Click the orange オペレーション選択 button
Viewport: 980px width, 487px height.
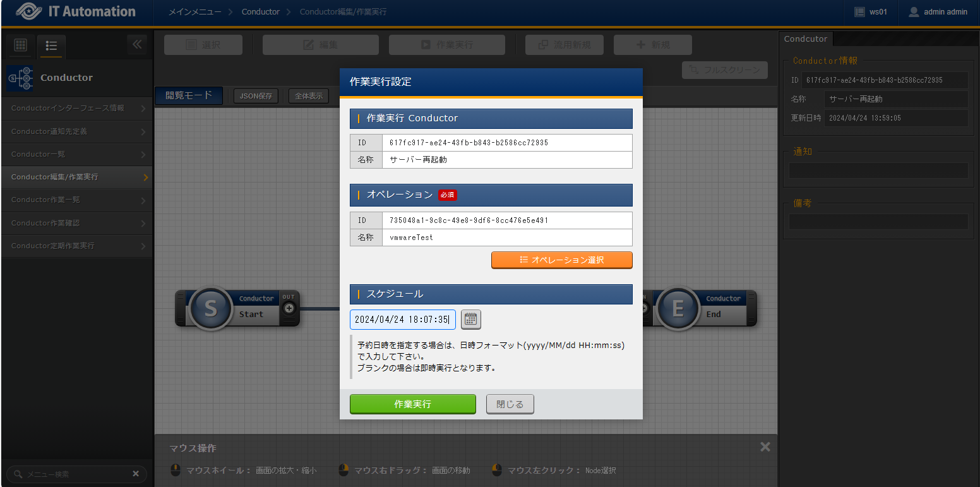pyautogui.click(x=561, y=260)
